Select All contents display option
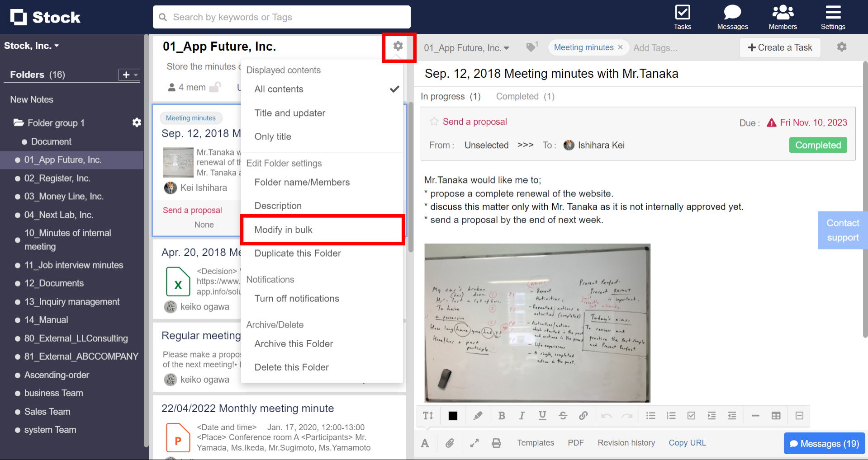 click(279, 89)
